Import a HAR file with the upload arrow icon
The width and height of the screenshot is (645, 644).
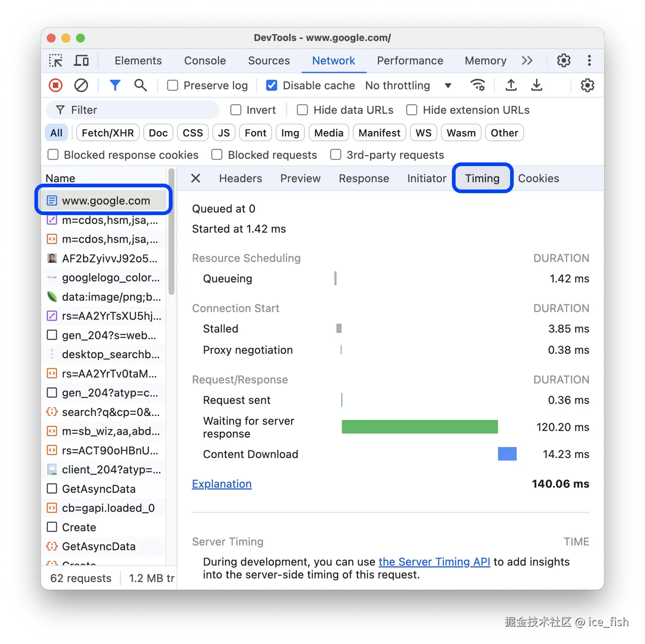click(x=511, y=85)
